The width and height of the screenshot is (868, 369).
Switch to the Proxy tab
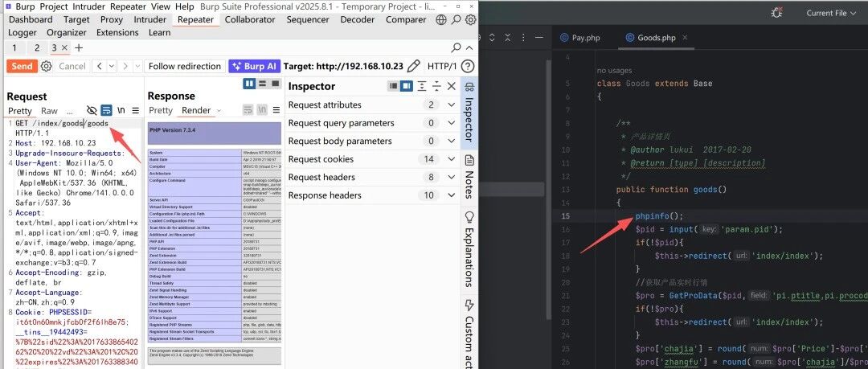click(112, 20)
